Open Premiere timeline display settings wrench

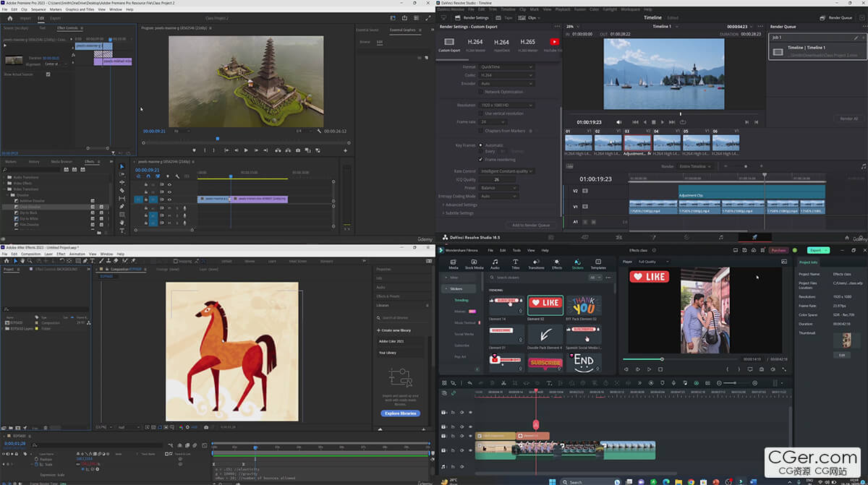point(176,175)
